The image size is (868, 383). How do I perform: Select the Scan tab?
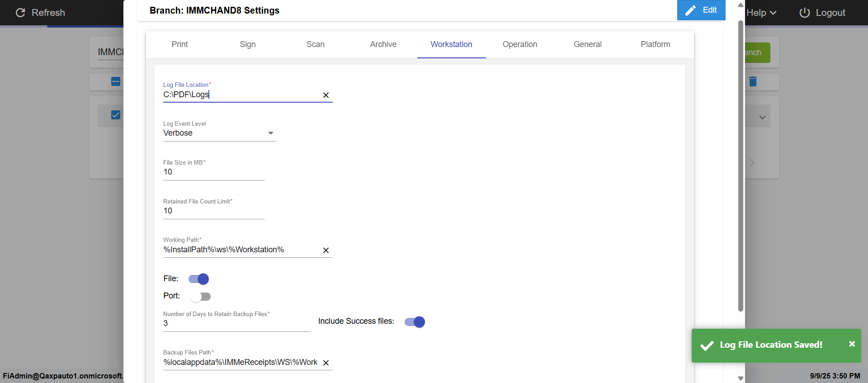[315, 44]
